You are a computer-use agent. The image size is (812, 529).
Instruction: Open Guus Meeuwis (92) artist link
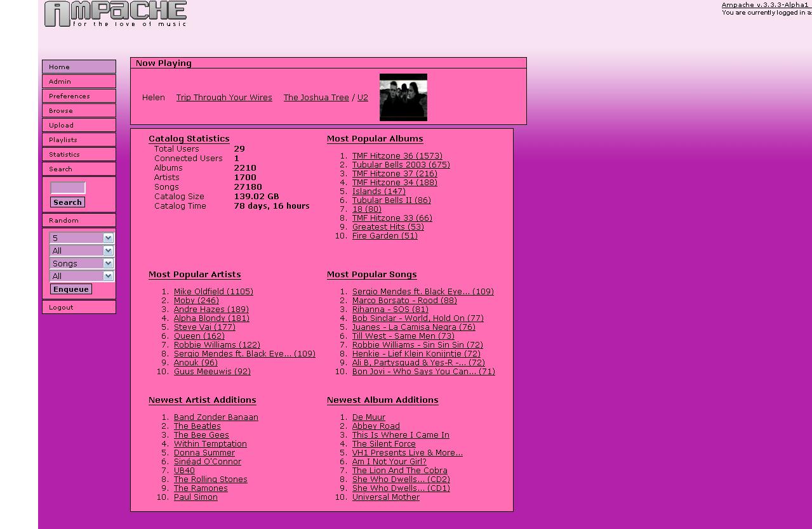coord(212,372)
